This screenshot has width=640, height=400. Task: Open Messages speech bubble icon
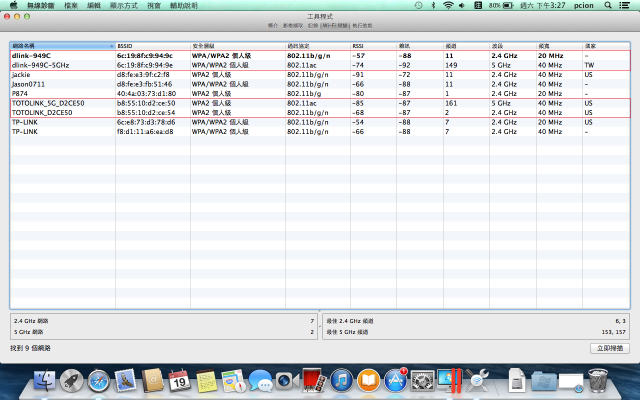[260, 381]
